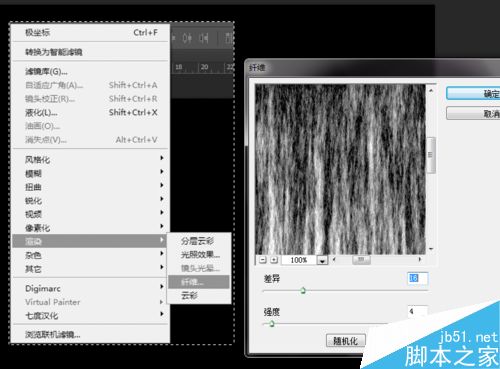Click the preview horizontal scrollbar left arrow
Viewport: 500px width, 369px height.
334,259
